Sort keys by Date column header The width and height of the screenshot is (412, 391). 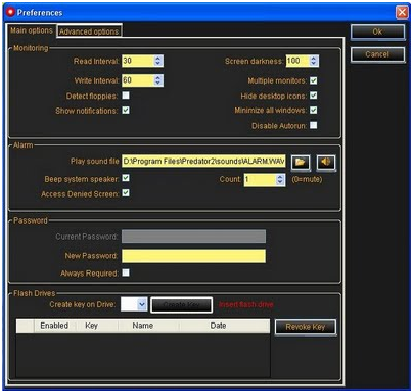point(225,326)
